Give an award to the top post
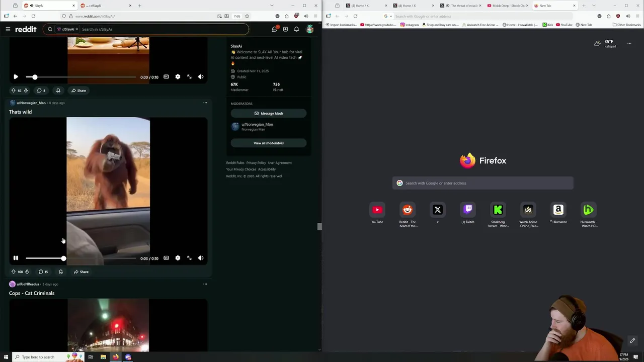Viewport: 644px width, 362px height. tap(58, 90)
